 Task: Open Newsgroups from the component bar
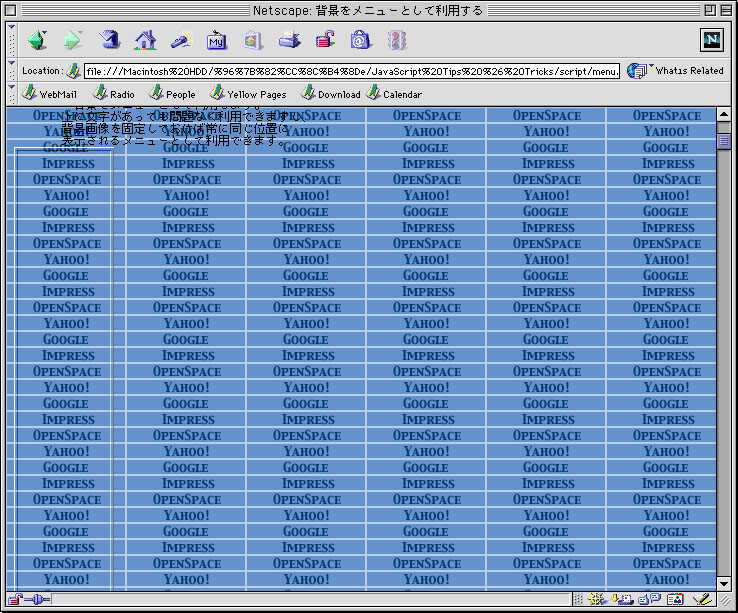[x=650, y=599]
